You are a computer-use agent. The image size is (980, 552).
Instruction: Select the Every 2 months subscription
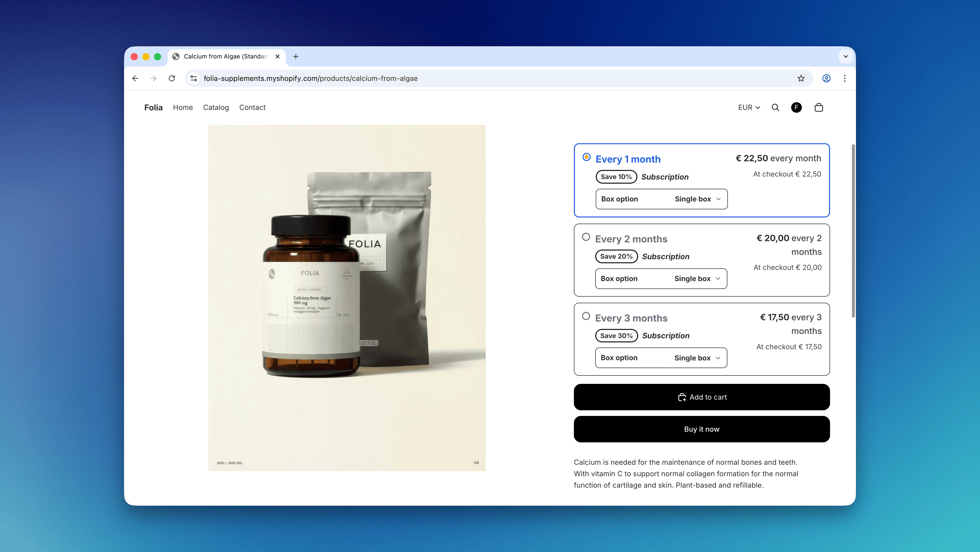point(586,237)
